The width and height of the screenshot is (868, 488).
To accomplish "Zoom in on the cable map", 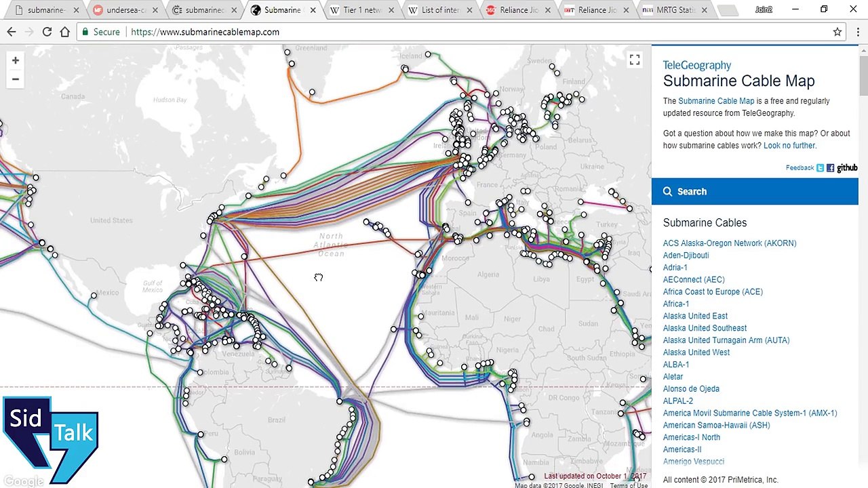I will (15, 60).
